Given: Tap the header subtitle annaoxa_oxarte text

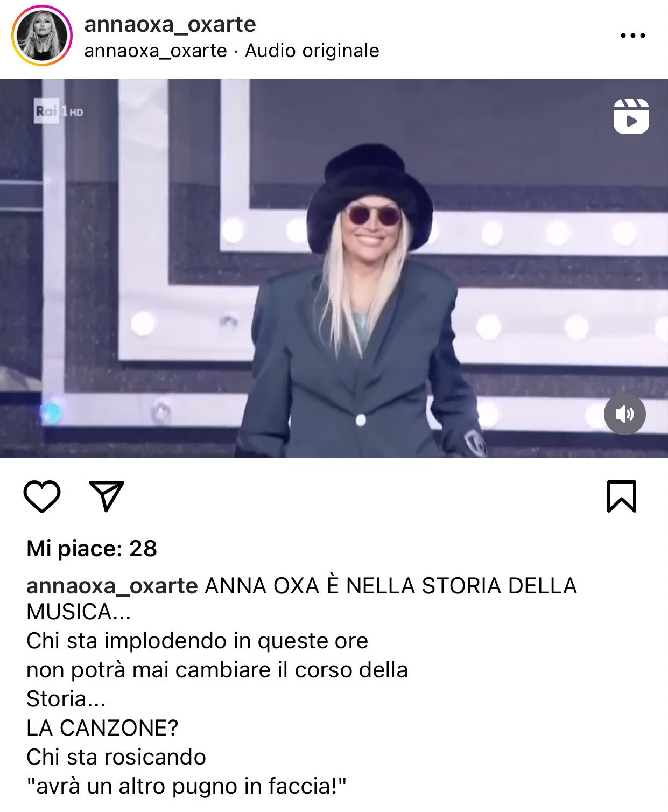Looking at the screenshot, I should click(x=156, y=51).
